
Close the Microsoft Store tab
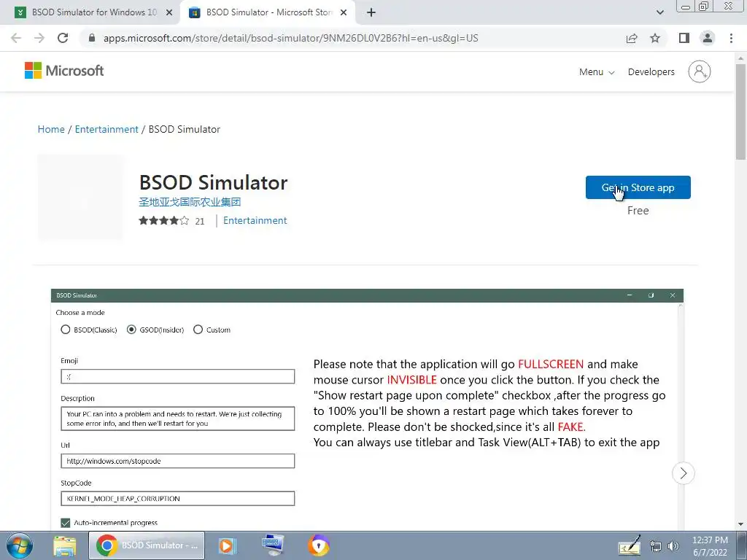click(x=344, y=13)
